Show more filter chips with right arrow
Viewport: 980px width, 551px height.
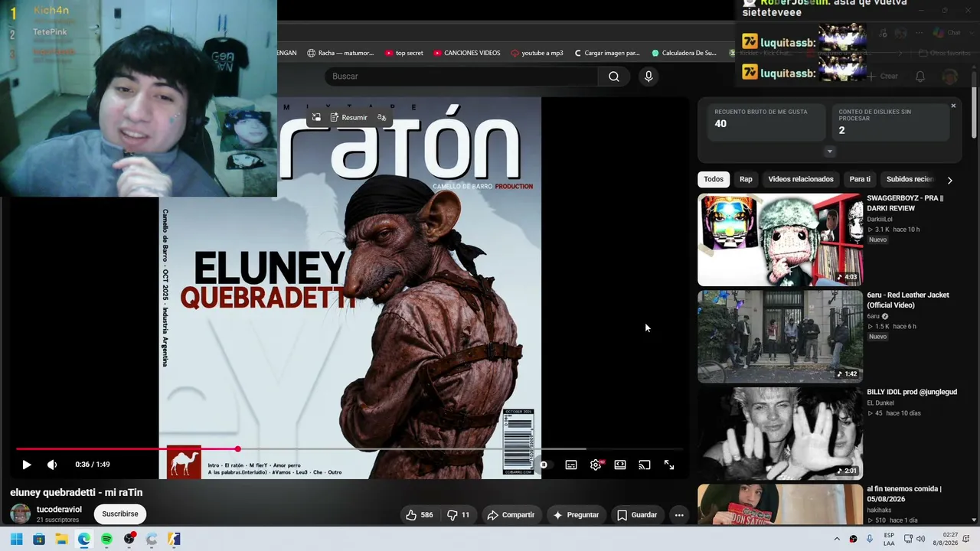point(949,180)
